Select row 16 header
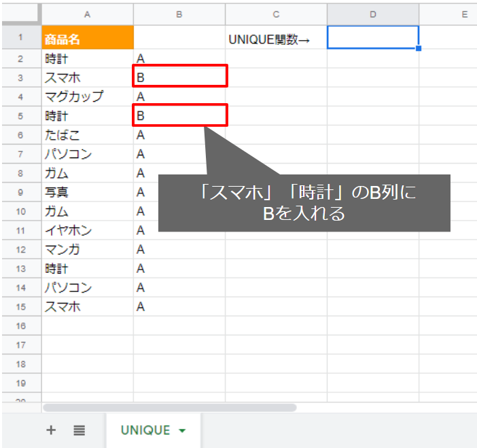The image size is (477, 448). click(21, 326)
